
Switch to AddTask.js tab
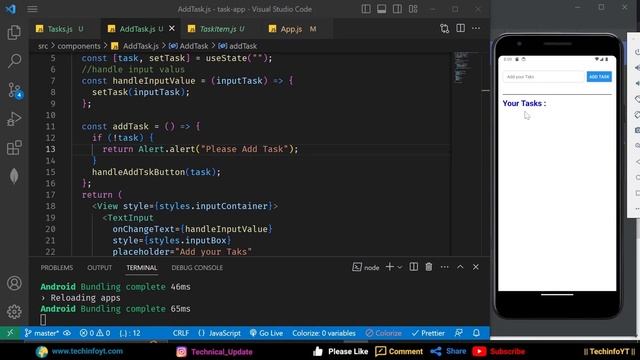(137, 29)
